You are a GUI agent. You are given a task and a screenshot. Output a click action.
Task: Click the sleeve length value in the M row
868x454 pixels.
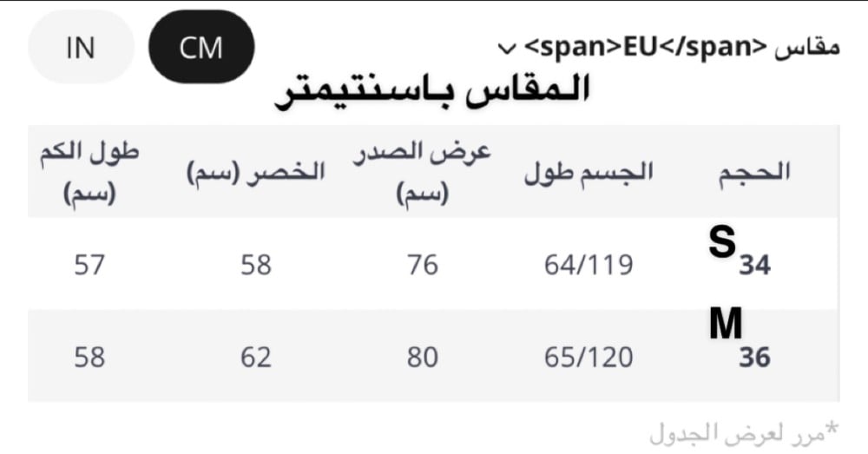89,356
